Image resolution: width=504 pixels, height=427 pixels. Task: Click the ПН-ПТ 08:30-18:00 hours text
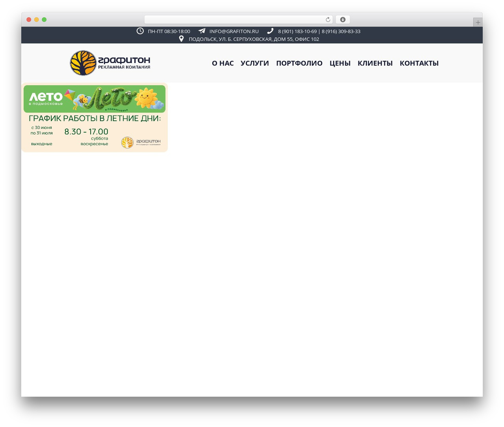(x=169, y=31)
